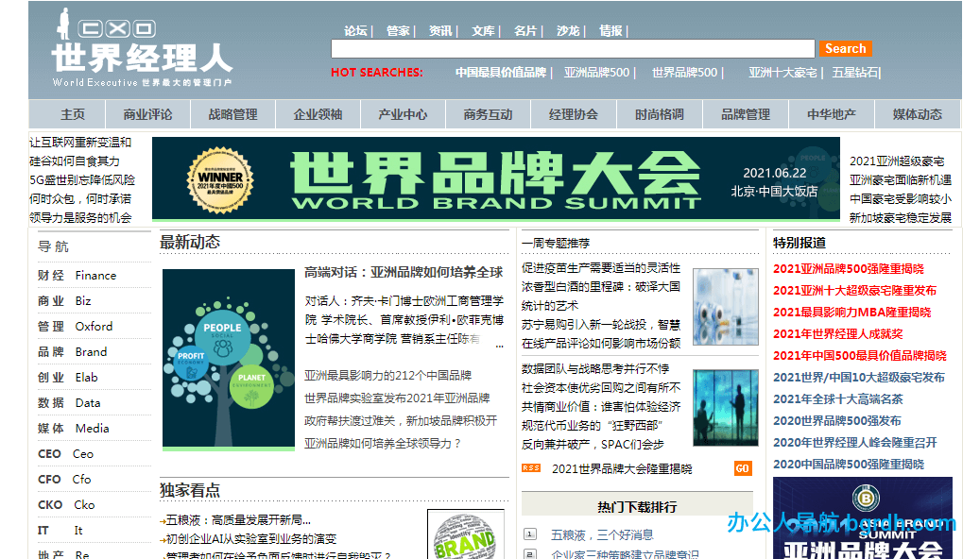Go to the 品牌管理 navigation tab
Image resolution: width=980 pixels, height=559 pixels.
pyautogui.click(x=746, y=114)
